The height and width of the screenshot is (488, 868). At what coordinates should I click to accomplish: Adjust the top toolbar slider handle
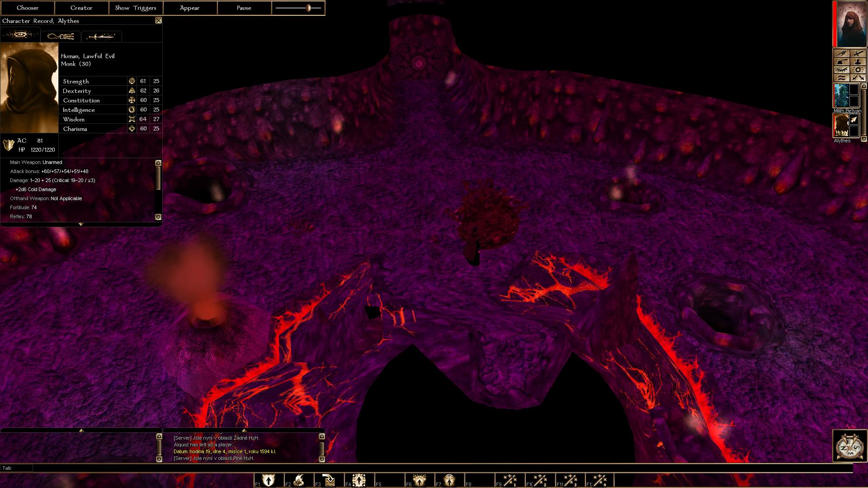309,8
